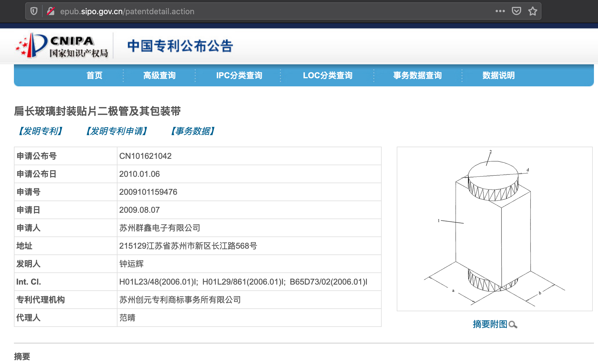Open 高级查询 in the navigation bar
The width and height of the screenshot is (598, 364).
click(x=159, y=75)
